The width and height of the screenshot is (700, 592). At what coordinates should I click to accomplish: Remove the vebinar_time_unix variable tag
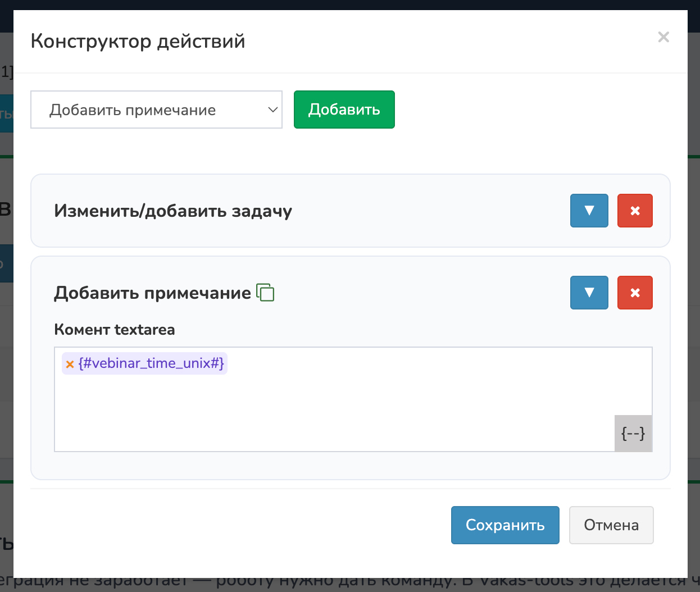[x=70, y=364]
